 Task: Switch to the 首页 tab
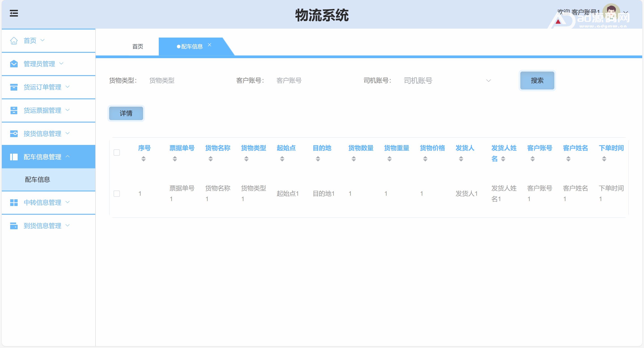click(x=138, y=47)
